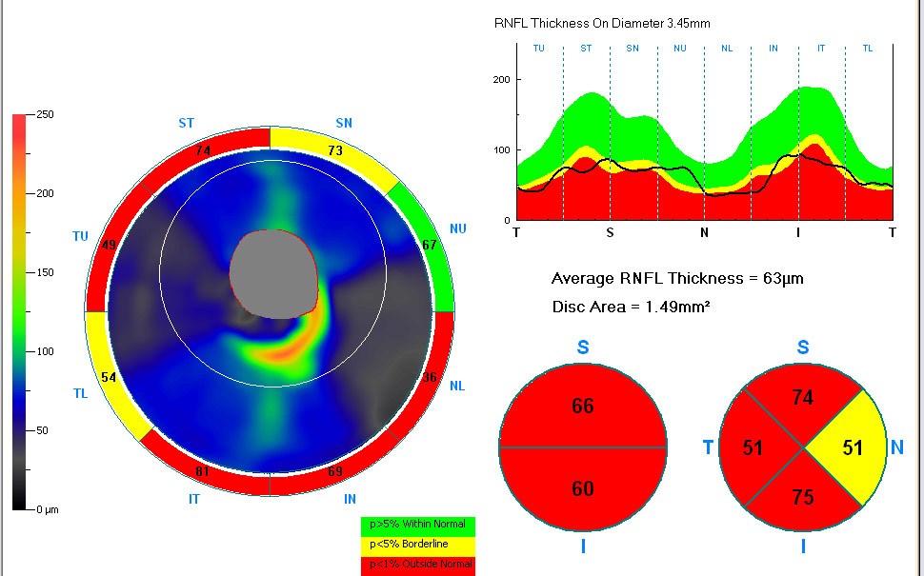Select the Average RNFL Thickness = 63µm text

(677, 279)
